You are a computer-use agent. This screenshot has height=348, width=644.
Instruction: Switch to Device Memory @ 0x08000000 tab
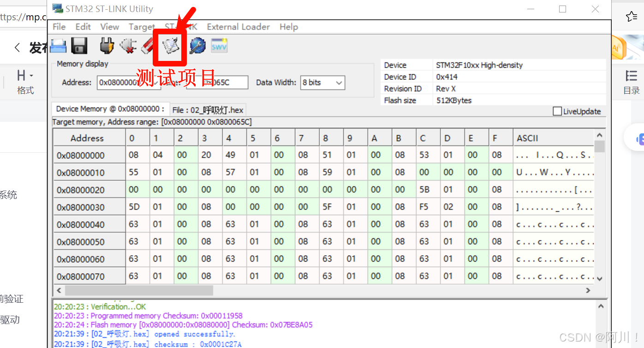click(x=110, y=109)
